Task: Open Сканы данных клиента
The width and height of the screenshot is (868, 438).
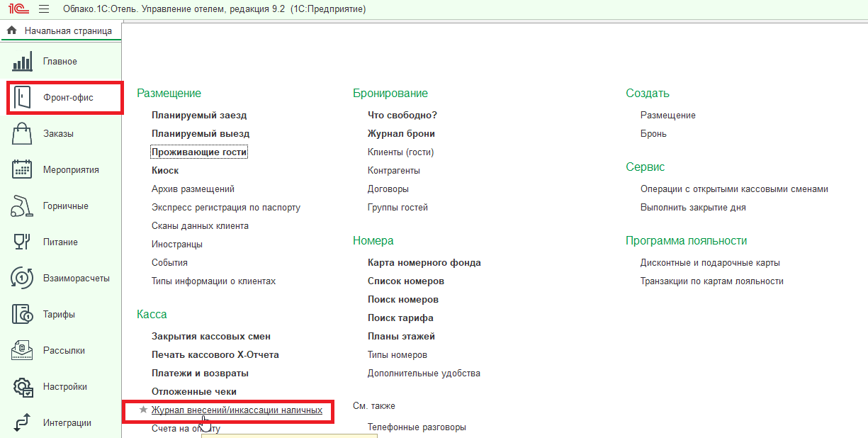Action: point(200,225)
